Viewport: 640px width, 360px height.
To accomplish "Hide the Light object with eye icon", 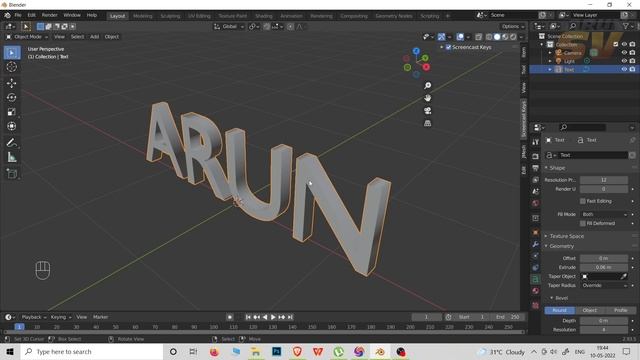I will click(x=624, y=61).
